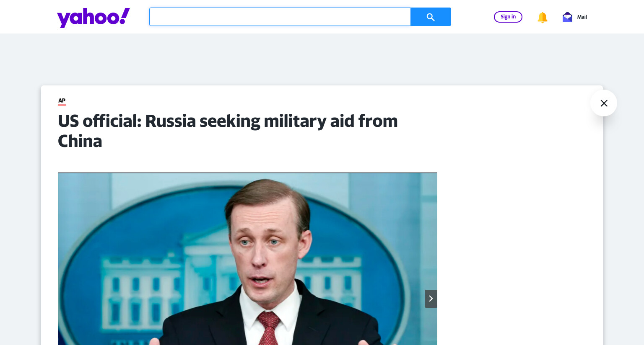Image resolution: width=644 pixels, height=345 pixels.
Task: Click the words military aid in the headline
Action: pyautogui.click(x=309, y=121)
